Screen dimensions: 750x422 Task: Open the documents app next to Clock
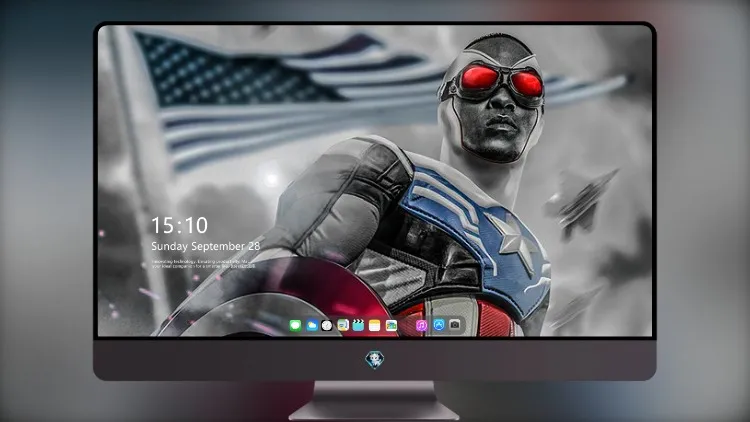(343, 326)
